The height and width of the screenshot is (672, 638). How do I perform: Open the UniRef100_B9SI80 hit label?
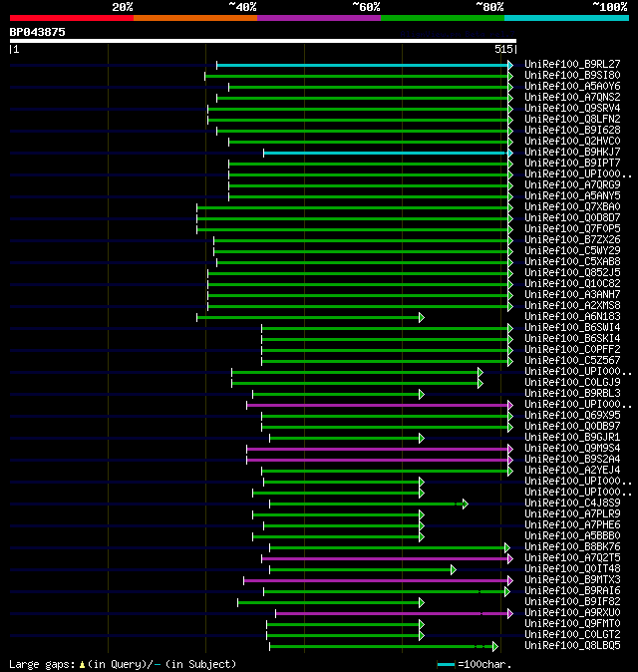pyautogui.click(x=572, y=76)
